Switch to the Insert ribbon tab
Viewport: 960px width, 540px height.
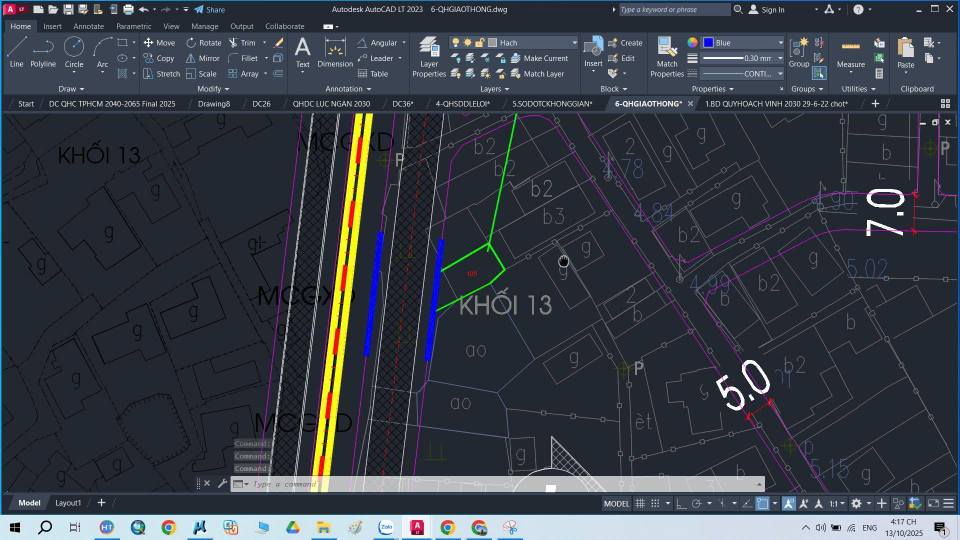pos(52,26)
